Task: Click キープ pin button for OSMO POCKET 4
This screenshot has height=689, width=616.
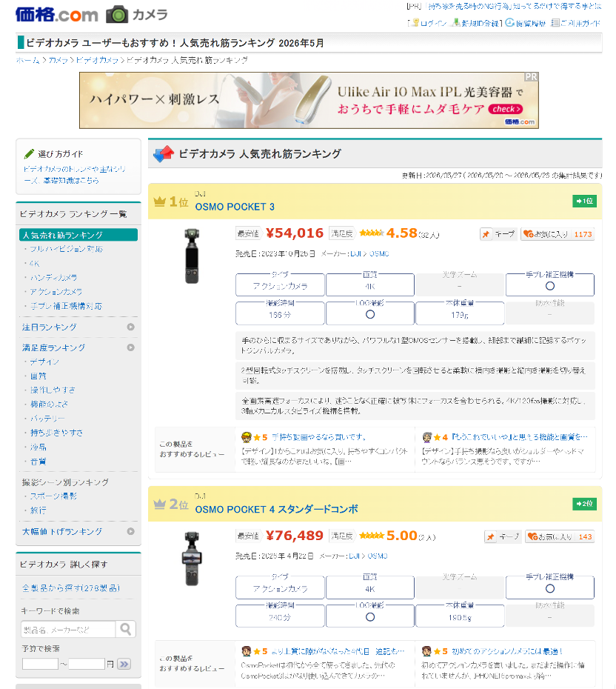Action: pyautogui.click(x=503, y=537)
